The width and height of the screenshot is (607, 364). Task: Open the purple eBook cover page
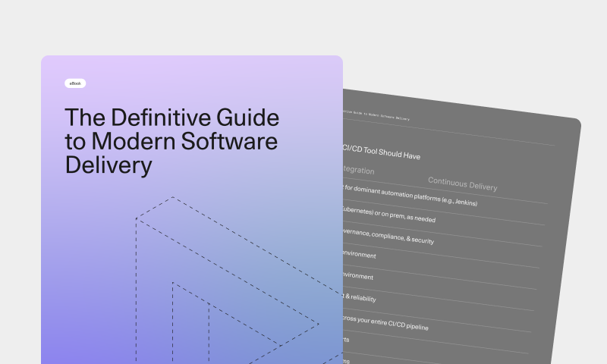(x=192, y=209)
